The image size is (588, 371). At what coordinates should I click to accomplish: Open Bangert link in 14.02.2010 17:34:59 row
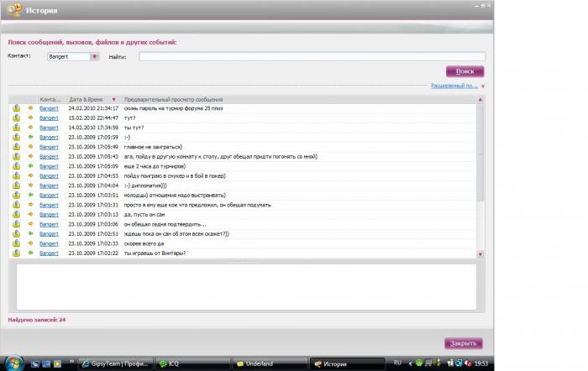[x=49, y=128]
